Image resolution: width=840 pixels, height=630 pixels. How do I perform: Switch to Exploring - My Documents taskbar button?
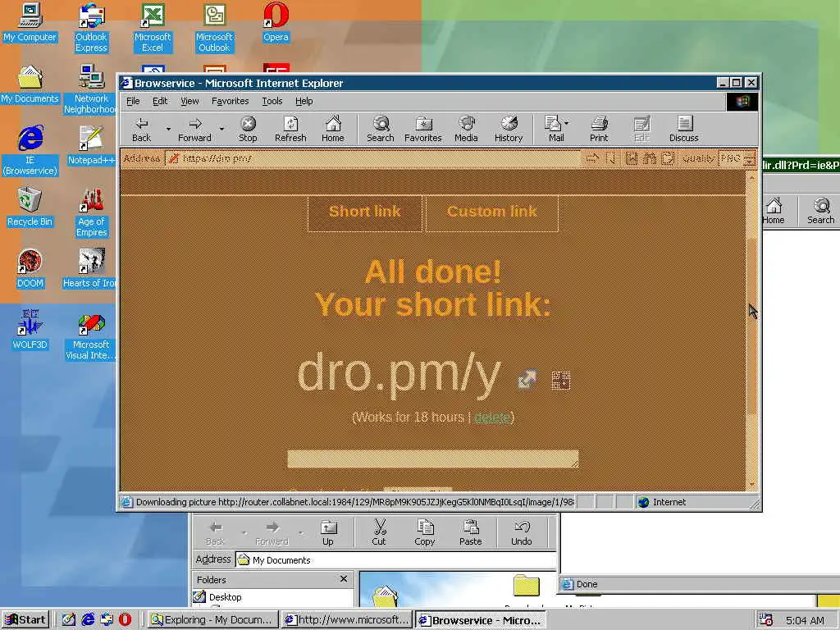tap(212, 620)
